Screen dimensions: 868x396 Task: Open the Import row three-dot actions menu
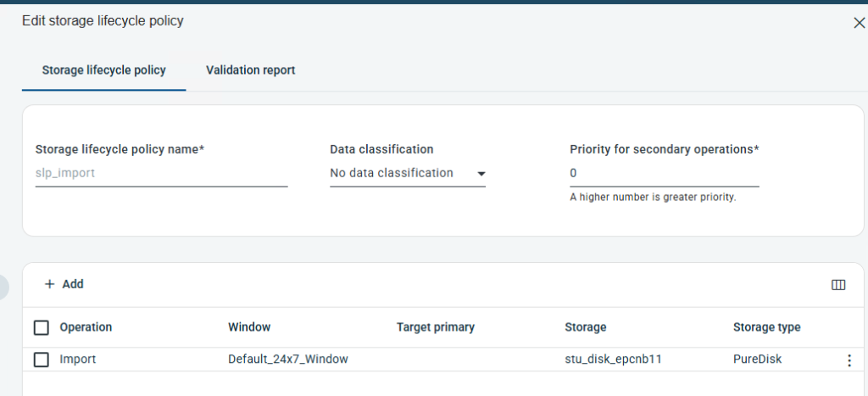(849, 360)
